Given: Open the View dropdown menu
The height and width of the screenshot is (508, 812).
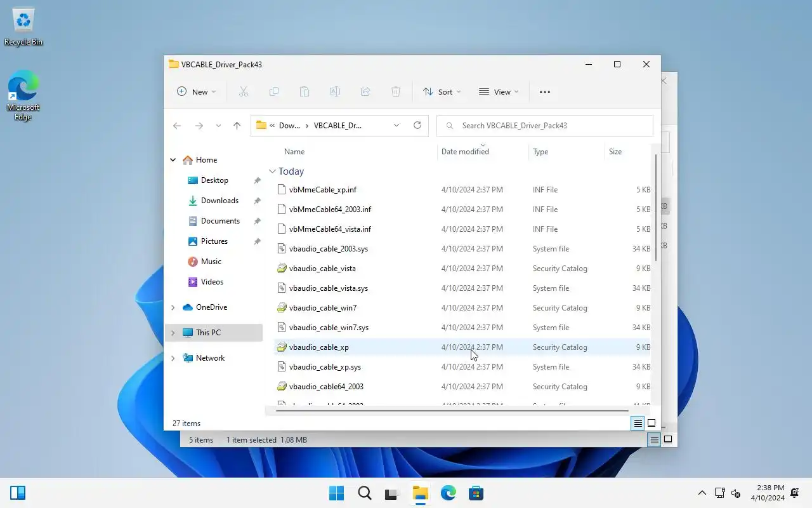Looking at the screenshot, I should click(499, 91).
